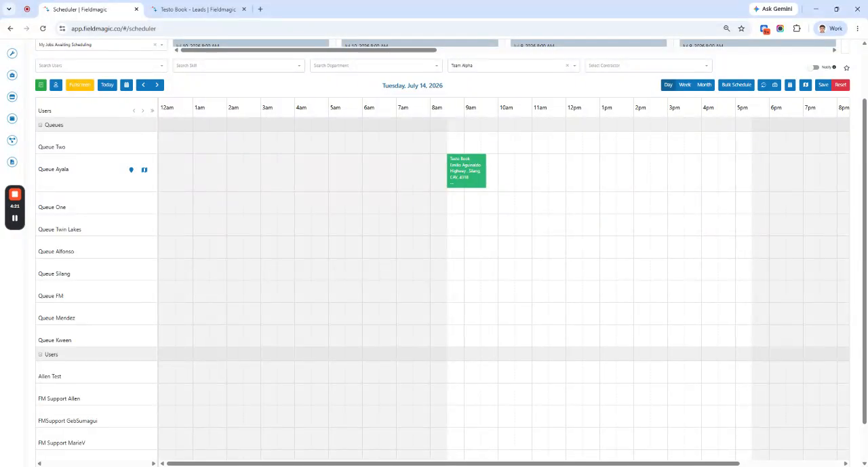Collapse the Queues group

click(x=40, y=125)
